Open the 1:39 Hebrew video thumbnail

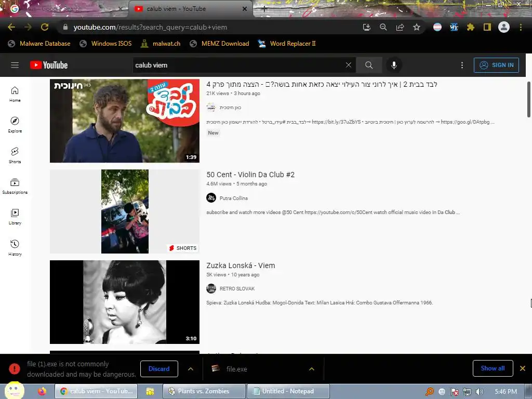click(125, 121)
